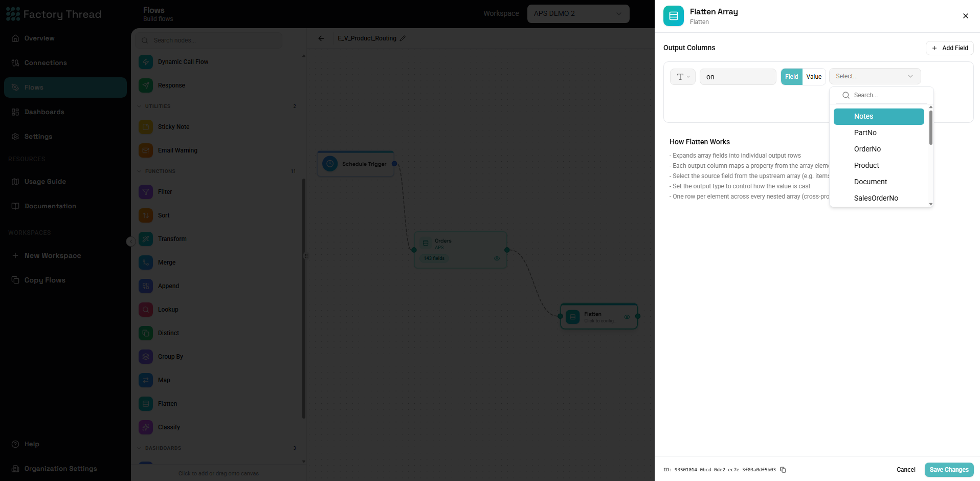
Task: Click the back arrow beside the flow name
Action: 321,38
